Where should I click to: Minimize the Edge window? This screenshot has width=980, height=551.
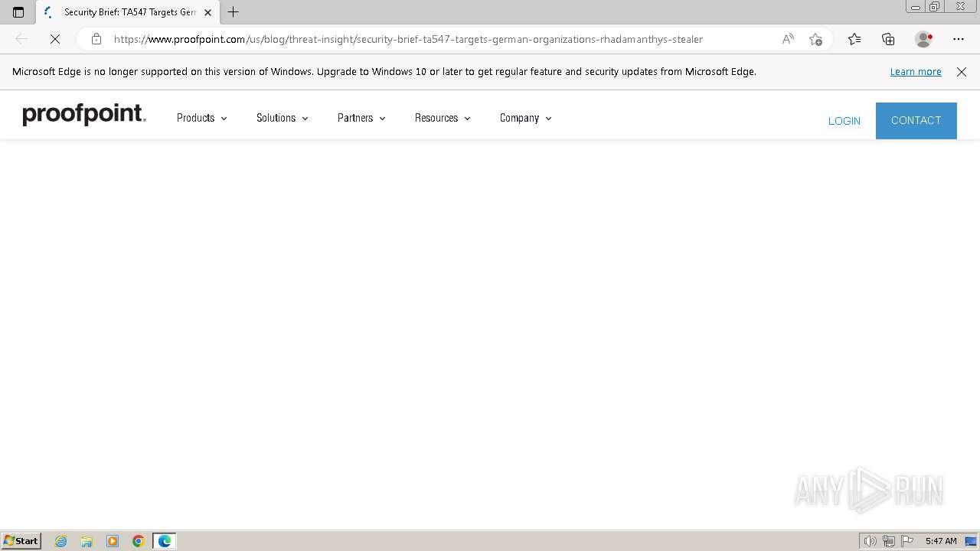click(915, 7)
